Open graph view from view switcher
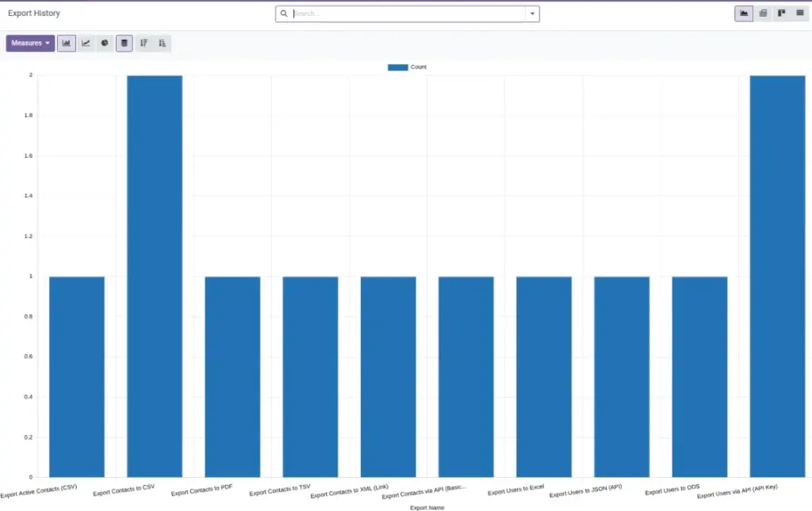Image resolution: width=812 pixels, height=511 pixels. click(744, 13)
